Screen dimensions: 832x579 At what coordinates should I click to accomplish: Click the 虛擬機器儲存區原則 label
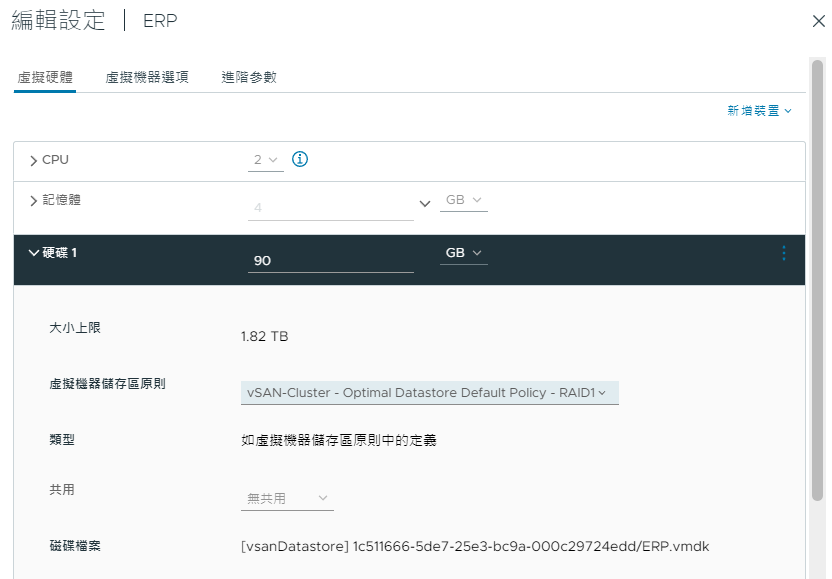107,384
